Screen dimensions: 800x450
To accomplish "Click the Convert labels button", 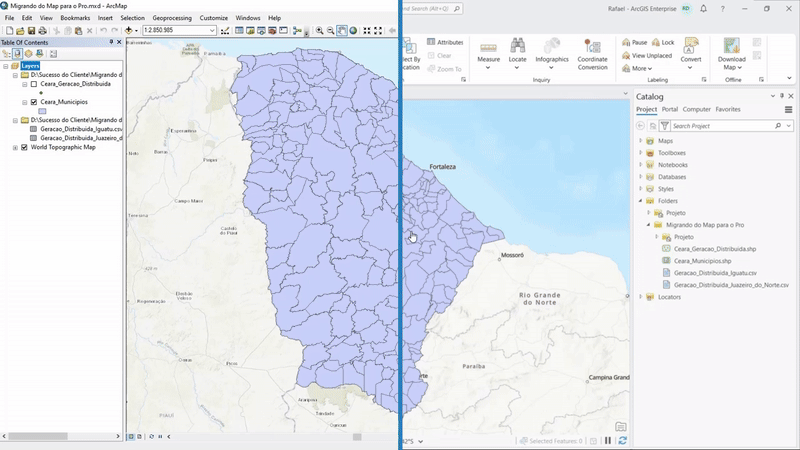I will click(x=691, y=54).
